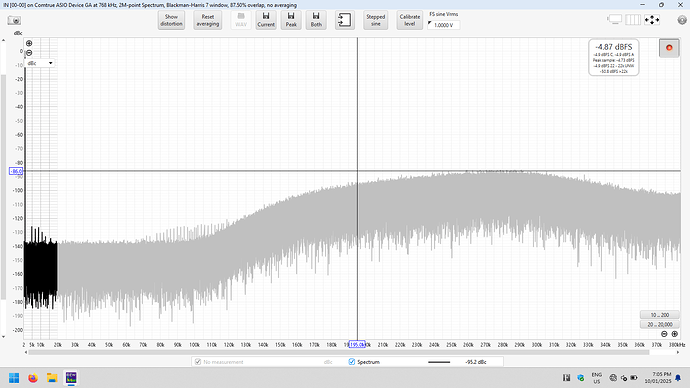Click the 7:05 PM clock in tray
Viewport: 690px width, 388px height.
pyautogui.click(x=658, y=377)
